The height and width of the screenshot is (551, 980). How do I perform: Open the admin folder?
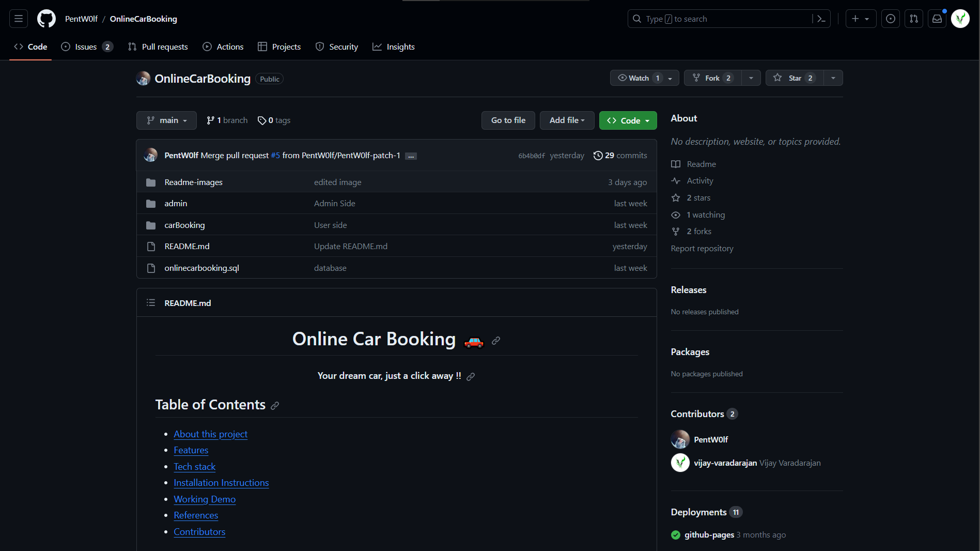176,204
